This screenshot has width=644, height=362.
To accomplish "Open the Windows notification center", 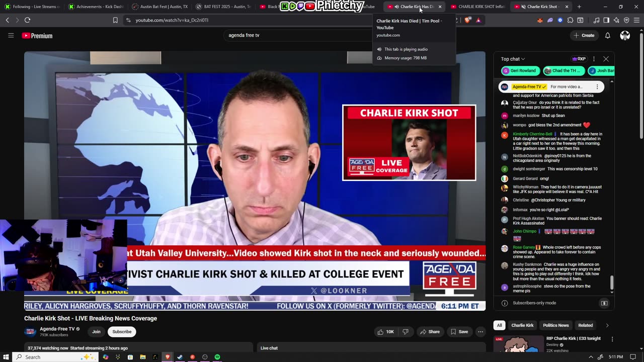I will click(633, 357).
